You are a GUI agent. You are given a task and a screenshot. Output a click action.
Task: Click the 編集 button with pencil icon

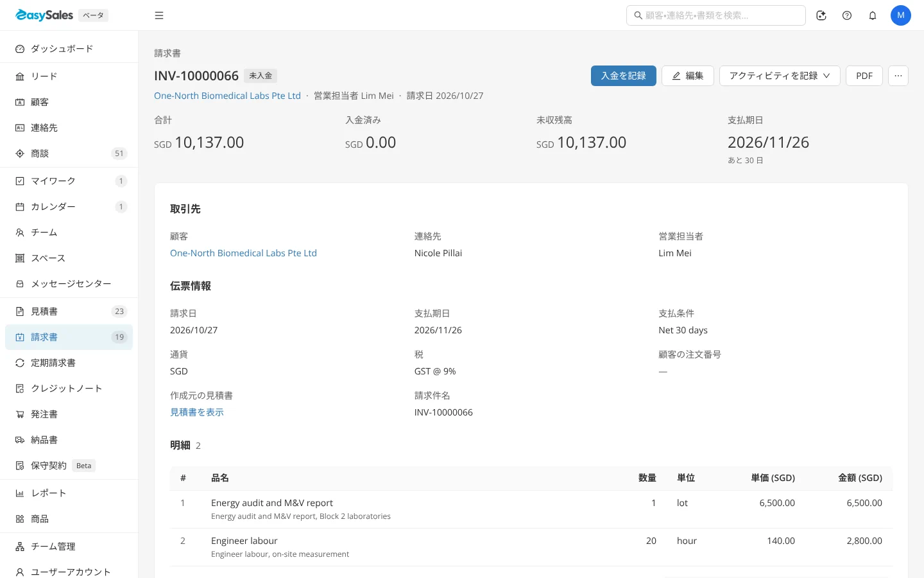click(x=688, y=76)
